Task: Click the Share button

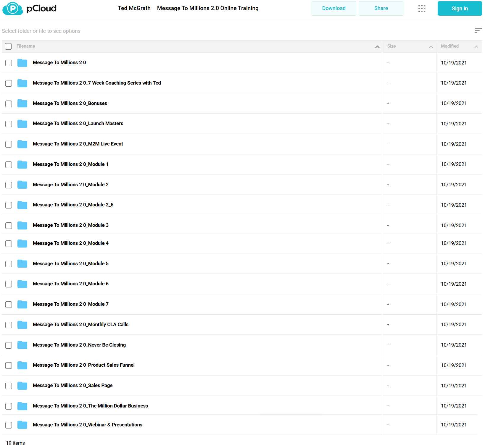Action: pyautogui.click(x=381, y=8)
